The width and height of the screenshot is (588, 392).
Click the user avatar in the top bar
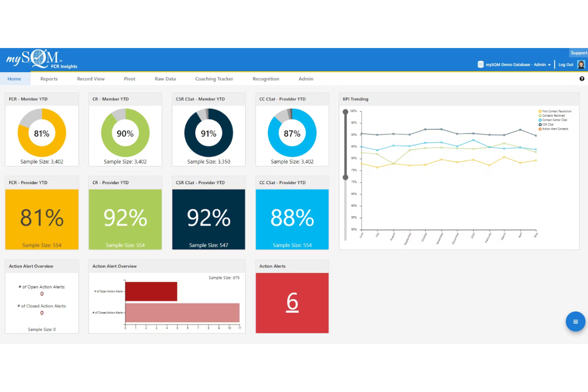click(581, 64)
